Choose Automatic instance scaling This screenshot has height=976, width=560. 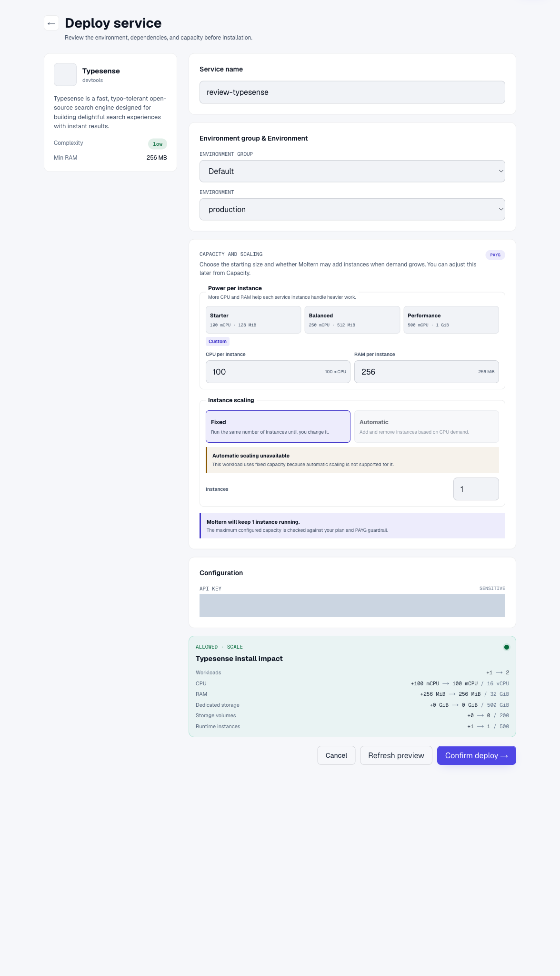pyautogui.click(x=427, y=427)
